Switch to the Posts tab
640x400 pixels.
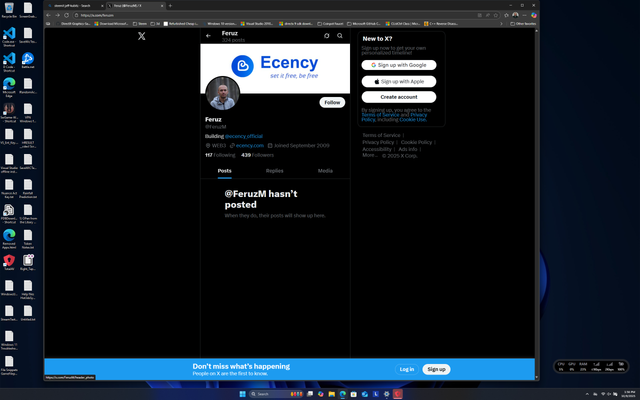(224, 171)
